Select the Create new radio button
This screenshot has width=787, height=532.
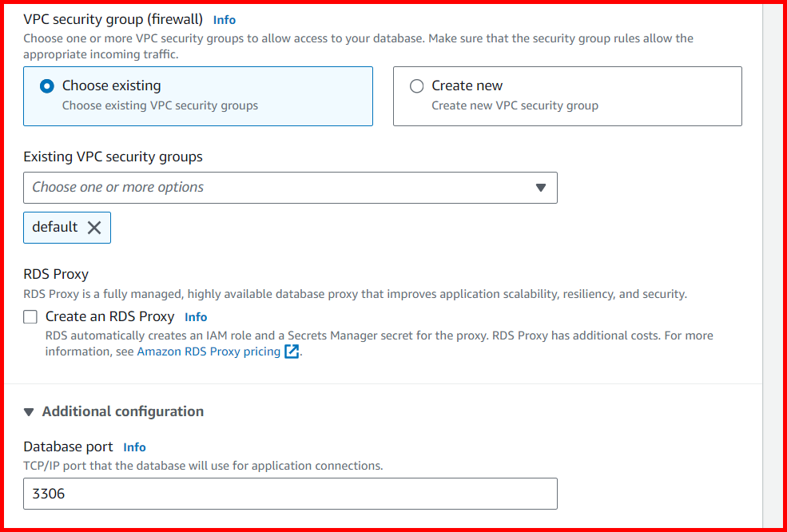416,85
